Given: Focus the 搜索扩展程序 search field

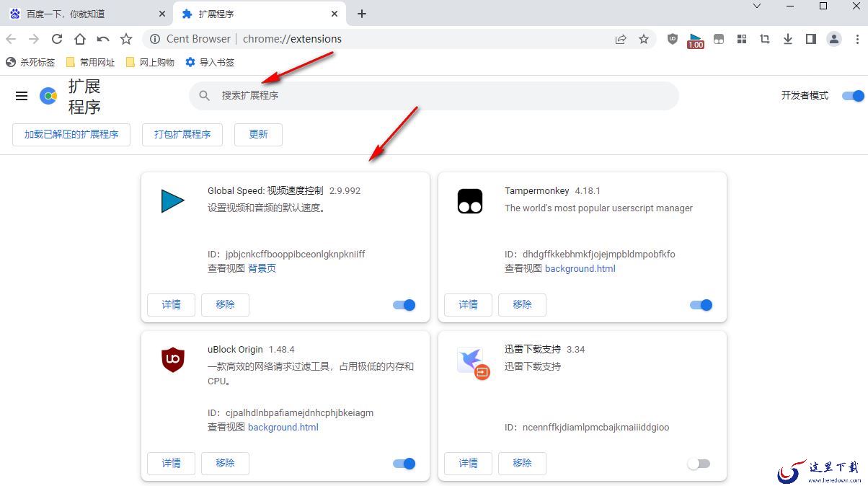Looking at the screenshot, I should [434, 95].
